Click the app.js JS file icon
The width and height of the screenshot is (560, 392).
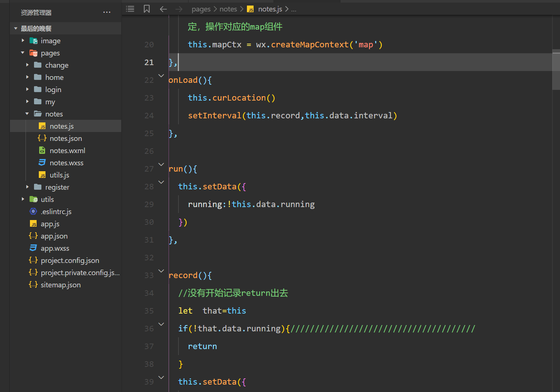coord(34,224)
